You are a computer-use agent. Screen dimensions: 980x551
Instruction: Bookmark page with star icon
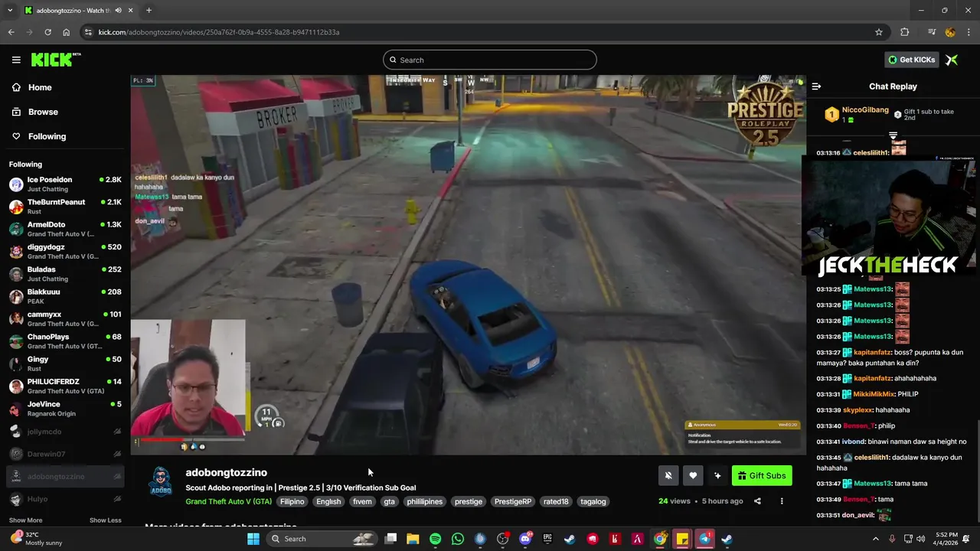click(879, 32)
